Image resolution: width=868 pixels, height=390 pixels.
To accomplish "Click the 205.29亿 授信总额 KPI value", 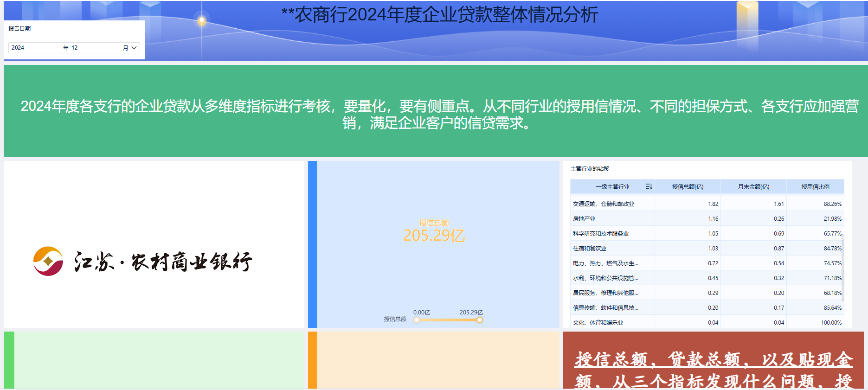I will pyautogui.click(x=434, y=236).
